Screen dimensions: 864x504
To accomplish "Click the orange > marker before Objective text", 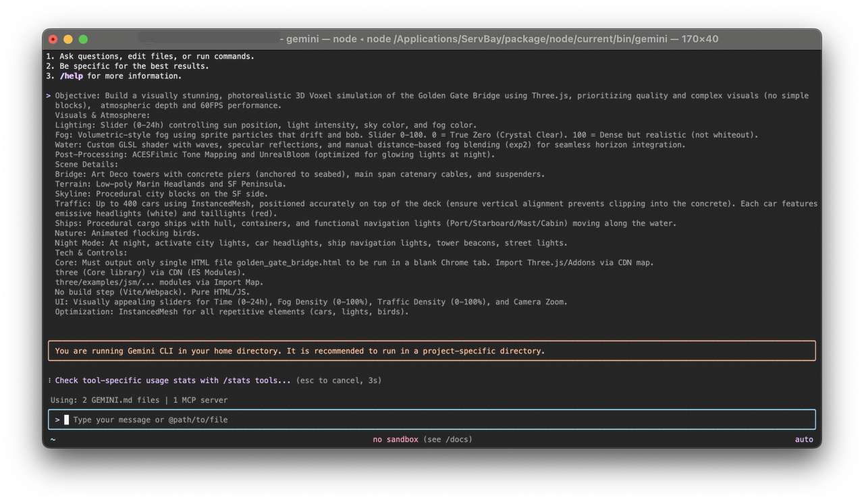I will click(47, 95).
